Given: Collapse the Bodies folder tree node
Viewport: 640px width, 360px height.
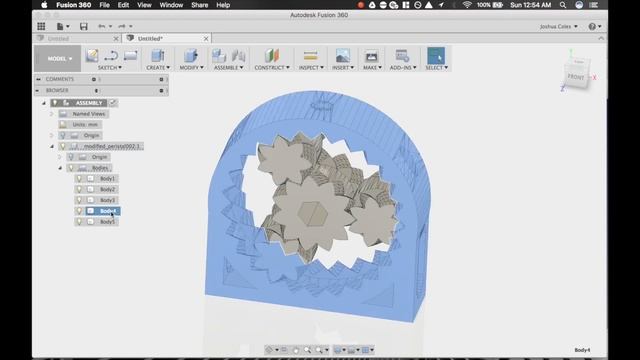Looking at the screenshot, I should point(60,168).
